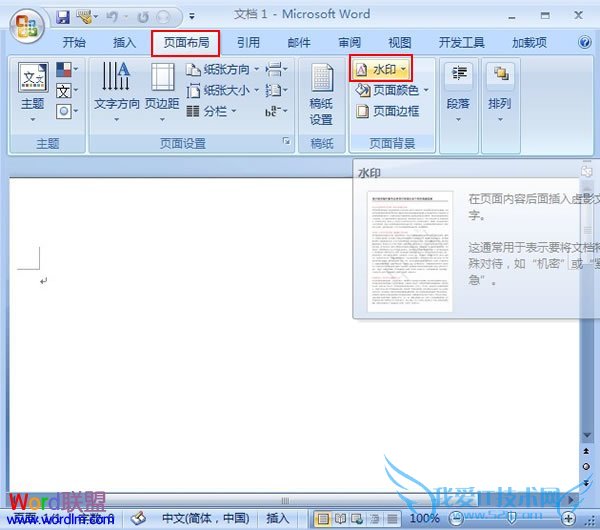Click the Redo icon in quick access toolbar
Viewport: 600px width, 530px height.
point(143,17)
